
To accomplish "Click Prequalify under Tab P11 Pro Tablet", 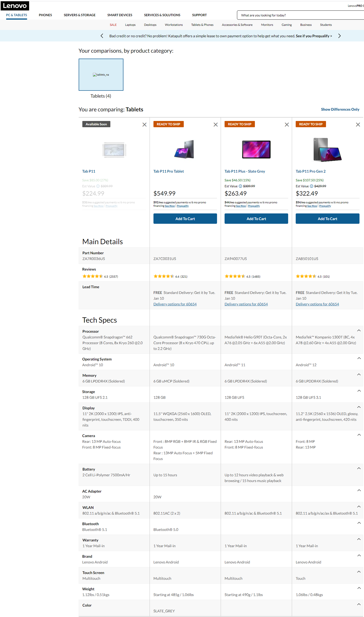I will 183,206.
